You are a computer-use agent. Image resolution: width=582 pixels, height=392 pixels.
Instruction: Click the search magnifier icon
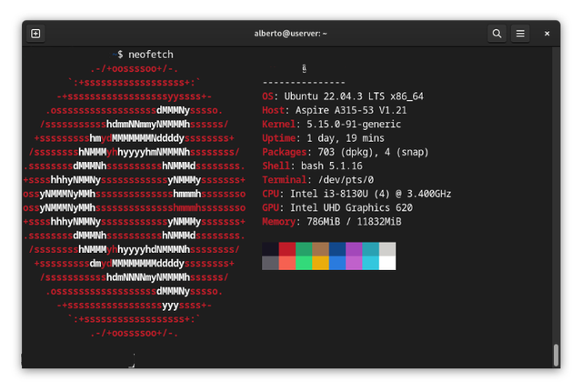pos(497,34)
